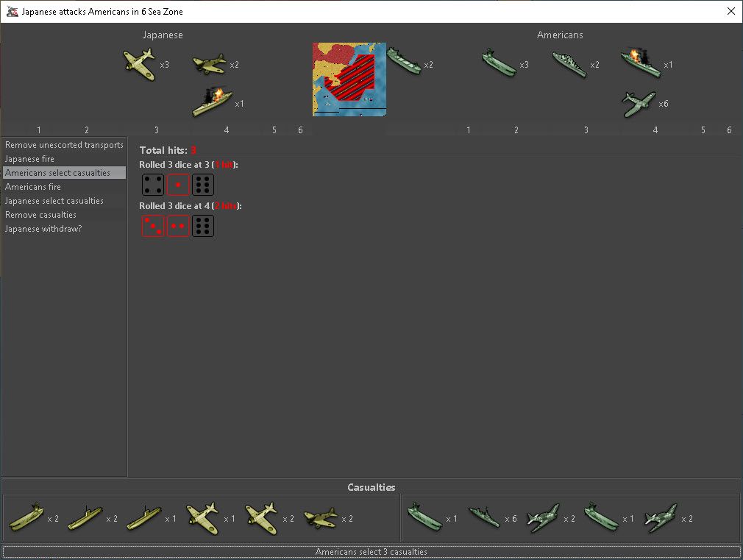Click the red die showing one pip
The width and height of the screenshot is (743, 560).
click(x=178, y=185)
